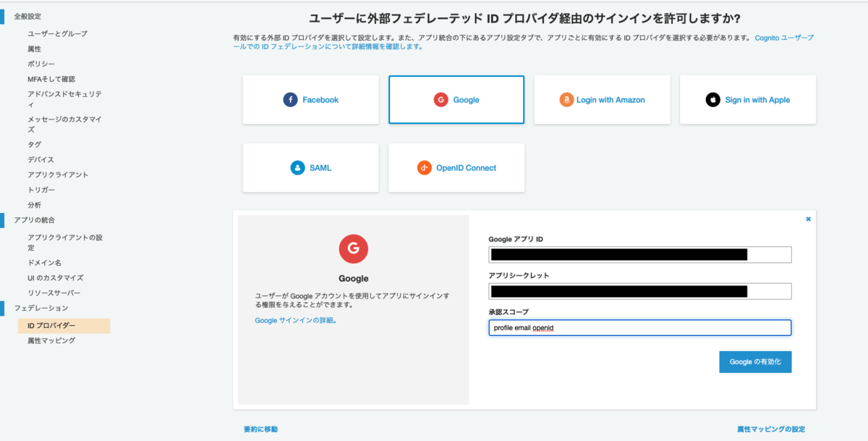The image size is (868, 441).
Task: Choose the OpenID Connect provider card
Action: click(x=456, y=167)
